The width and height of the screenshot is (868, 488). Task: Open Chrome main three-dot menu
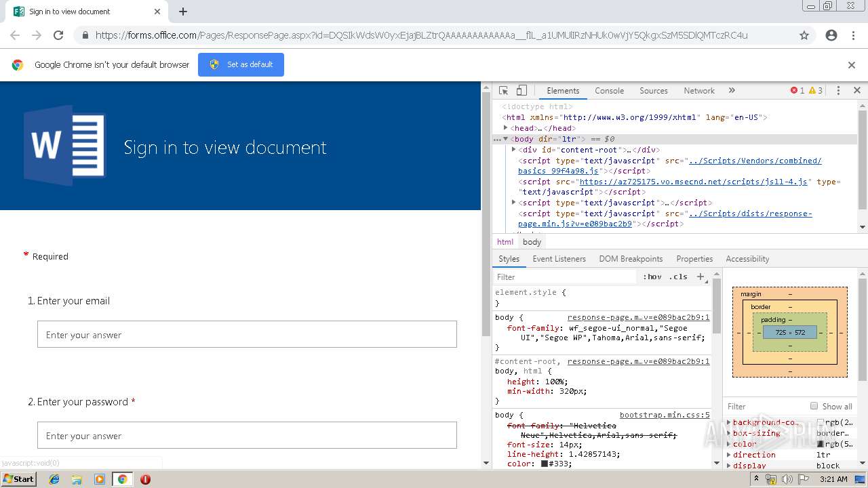[x=853, y=35]
